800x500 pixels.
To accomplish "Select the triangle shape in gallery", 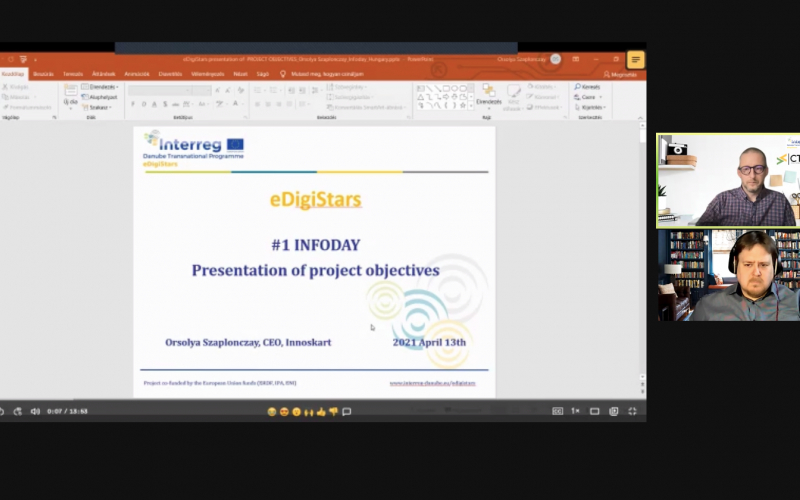I will 420,97.
